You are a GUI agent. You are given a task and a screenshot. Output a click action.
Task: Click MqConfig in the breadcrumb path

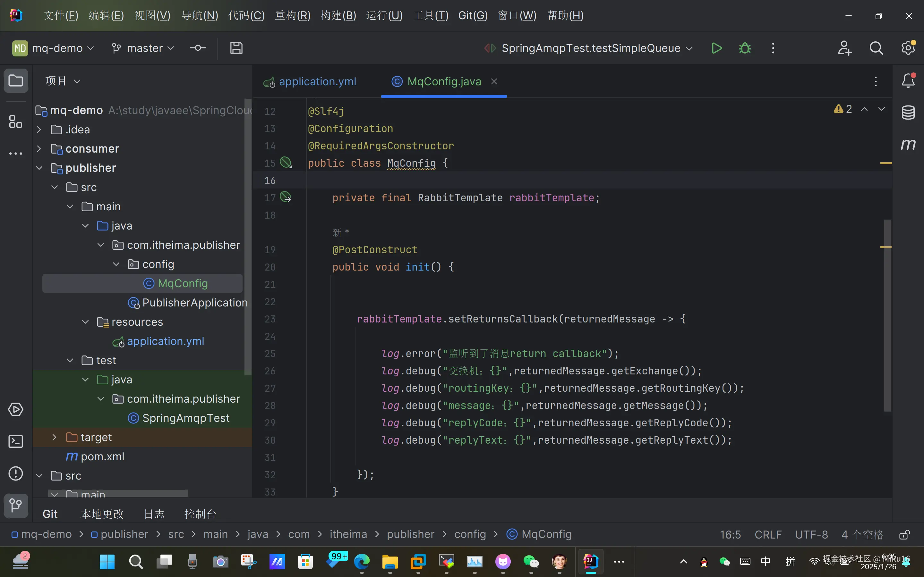[x=546, y=534]
